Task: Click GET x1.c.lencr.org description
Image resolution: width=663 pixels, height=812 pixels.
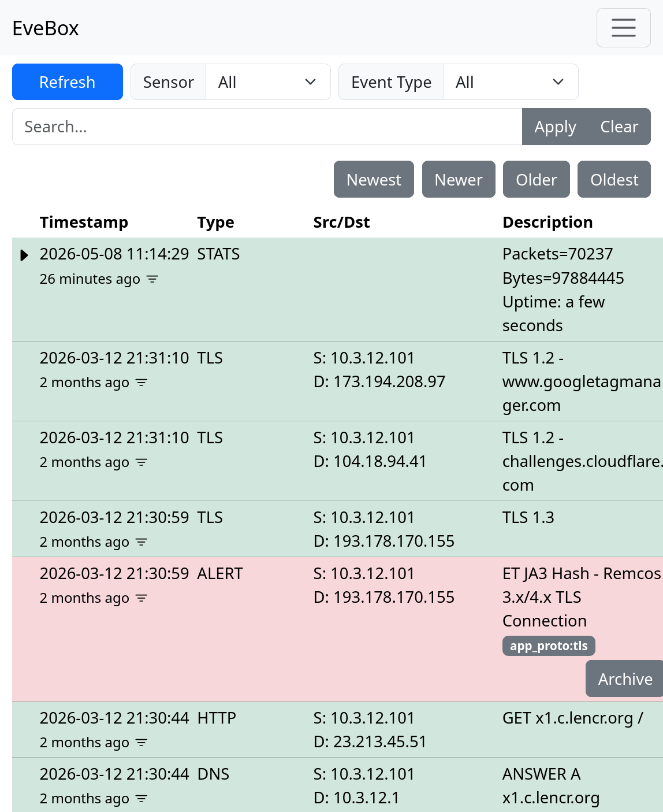Action: coord(573,718)
